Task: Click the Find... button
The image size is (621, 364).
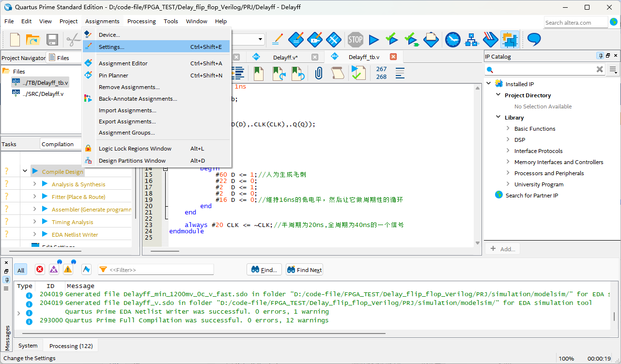Action: coord(264,270)
